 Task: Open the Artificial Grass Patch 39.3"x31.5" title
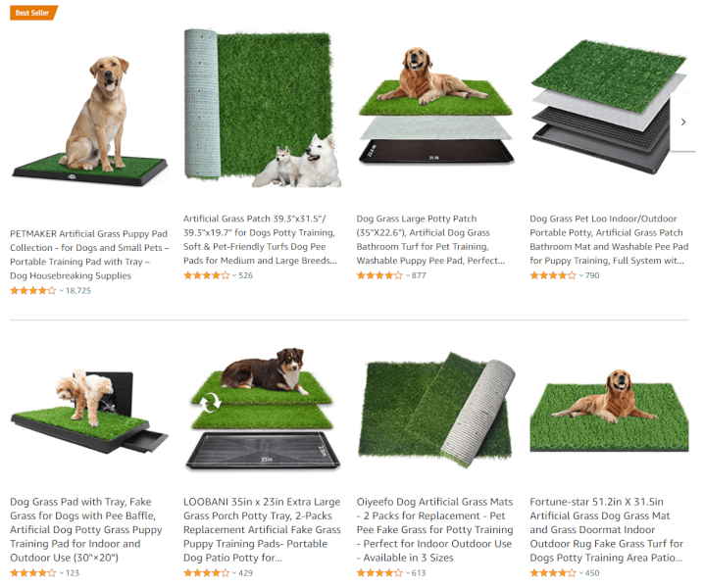click(x=260, y=239)
